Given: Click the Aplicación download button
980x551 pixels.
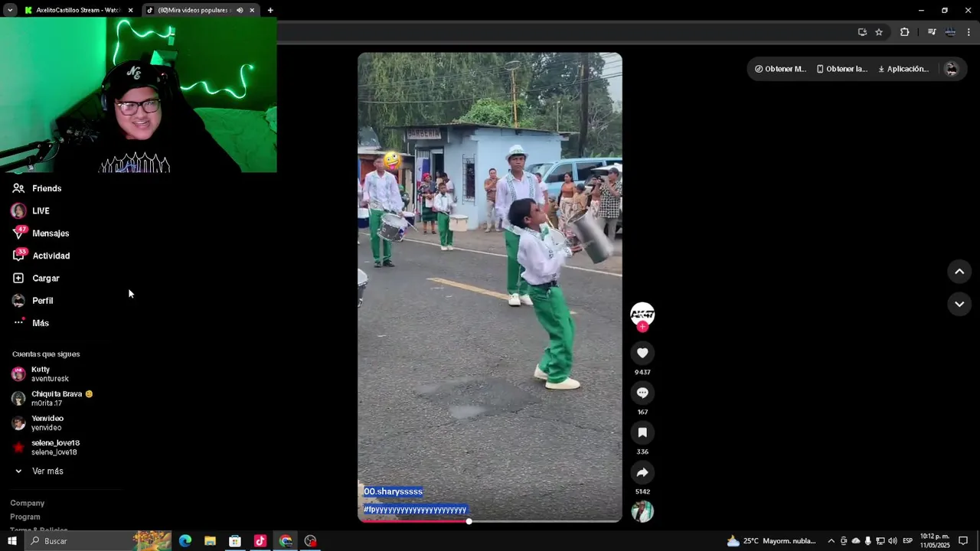Looking at the screenshot, I should [x=903, y=69].
